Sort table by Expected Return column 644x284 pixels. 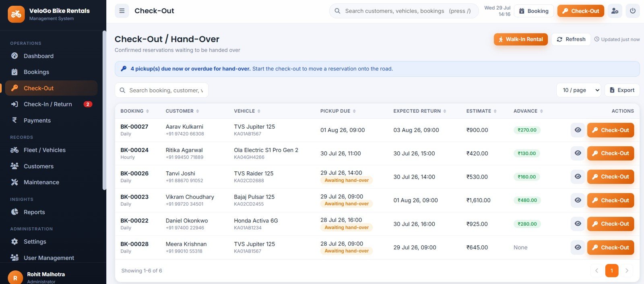420,111
